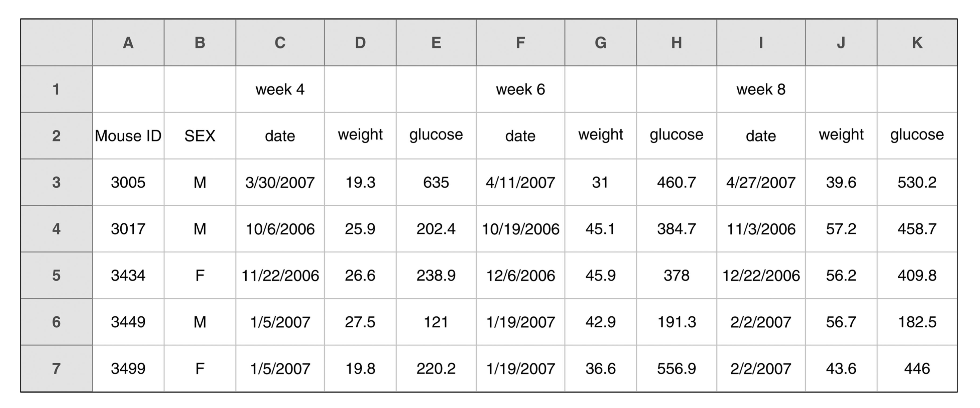Click the cell with date 12/22/2006

(761, 276)
